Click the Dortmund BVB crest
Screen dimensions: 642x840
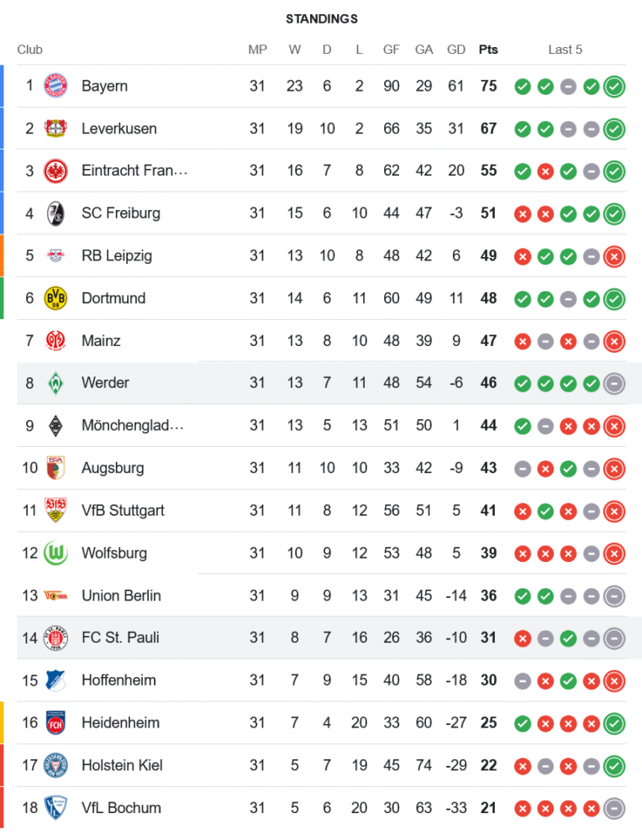[55, 298]
